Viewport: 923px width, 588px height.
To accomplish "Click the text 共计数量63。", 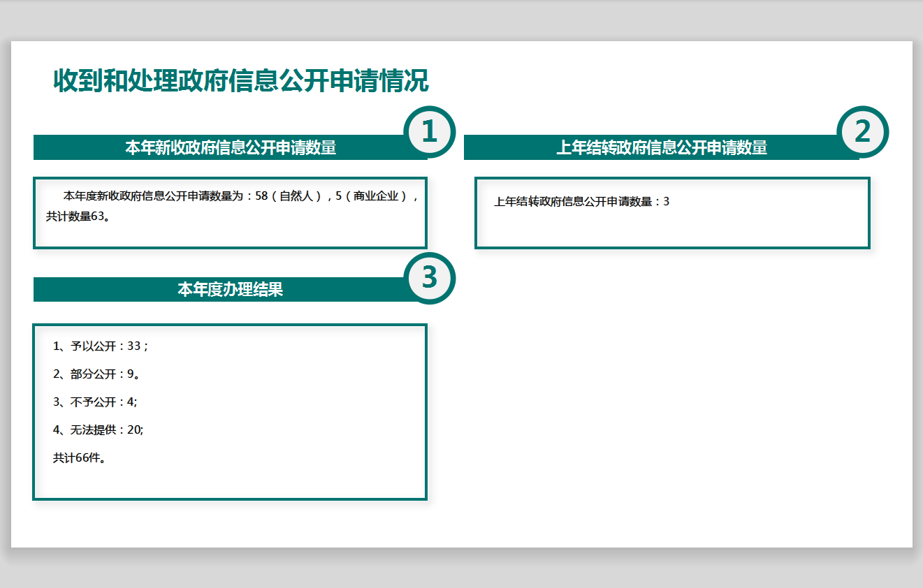I will [x=78, y=216].
